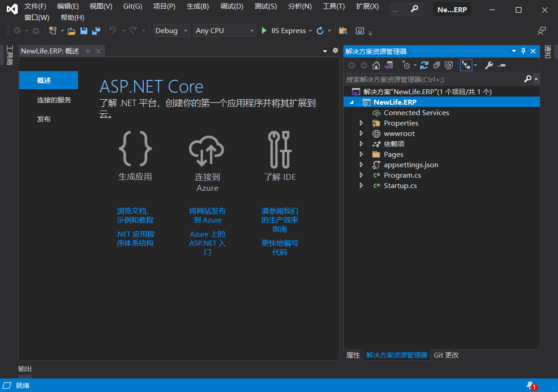Screen dimensions: 558x392
Task: Select Program.cs in Solution Explorer
Action: click(x=402, y=175)
